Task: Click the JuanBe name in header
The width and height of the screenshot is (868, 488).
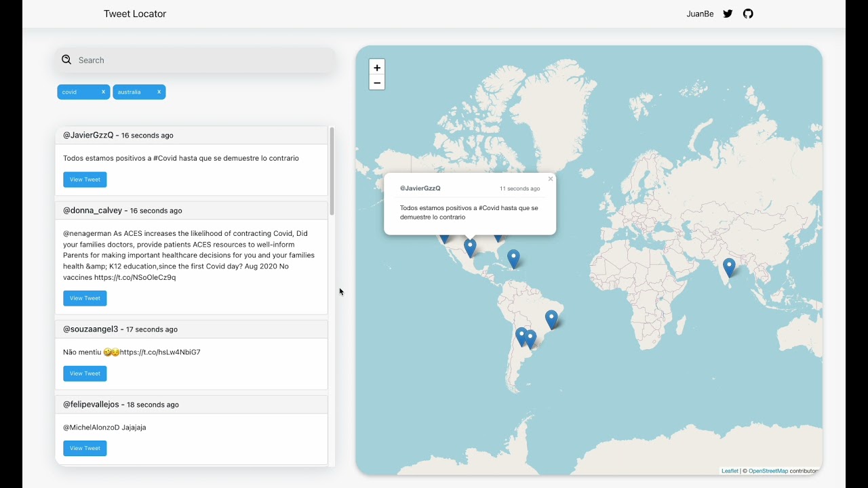Action: coord(700,14)
